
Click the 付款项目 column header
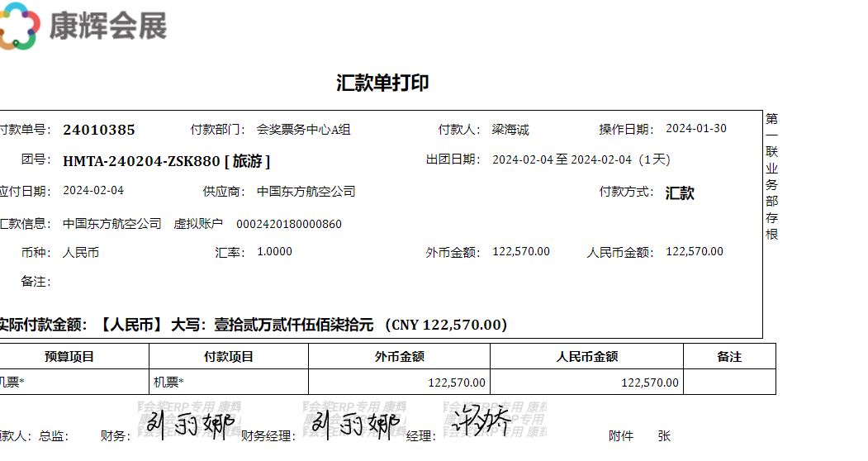coord(228,357)
